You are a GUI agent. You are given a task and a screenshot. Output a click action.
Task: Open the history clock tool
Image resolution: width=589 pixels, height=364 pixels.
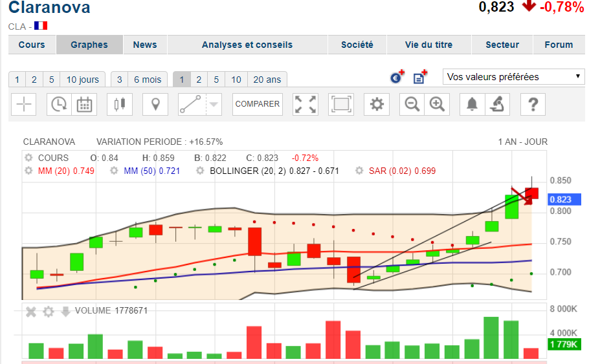[60, 104]
